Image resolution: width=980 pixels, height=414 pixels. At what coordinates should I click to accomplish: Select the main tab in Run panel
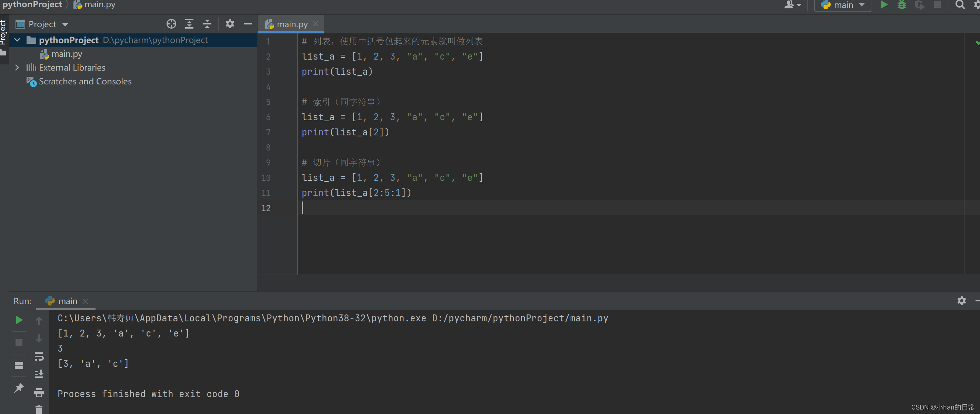point(67,301)
